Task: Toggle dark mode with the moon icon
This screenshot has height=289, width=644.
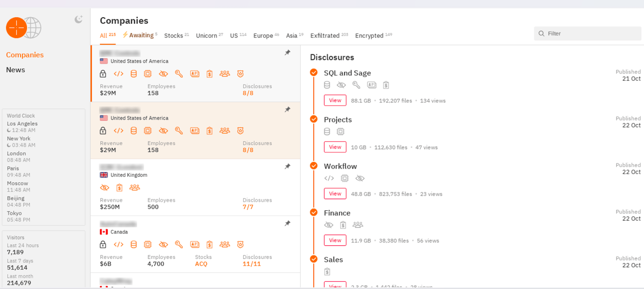Action: click(x=78, y=19)
